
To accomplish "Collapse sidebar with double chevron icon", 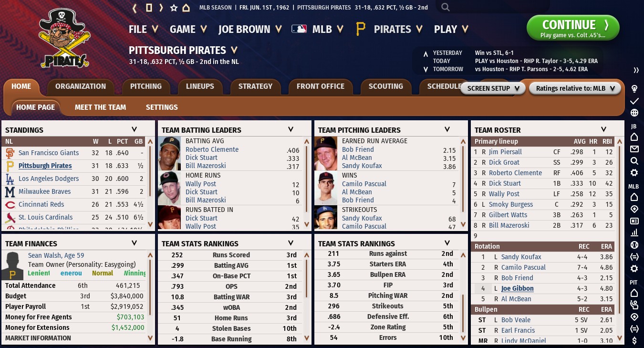I will [636, 70].
